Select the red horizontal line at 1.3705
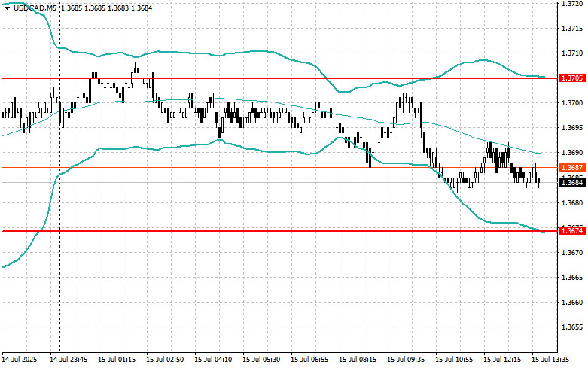 point(280,78)
